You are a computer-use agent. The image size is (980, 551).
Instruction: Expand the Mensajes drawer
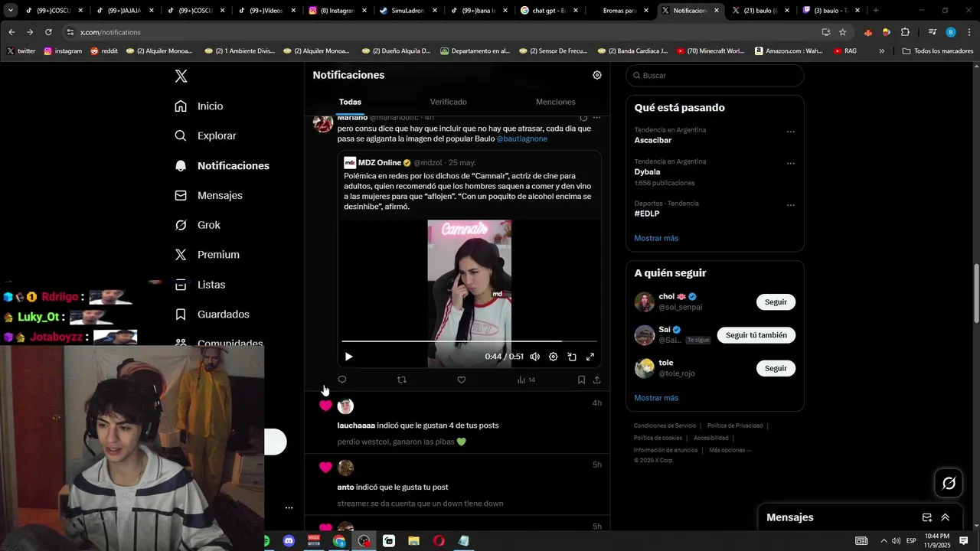[x=946, y=517]
